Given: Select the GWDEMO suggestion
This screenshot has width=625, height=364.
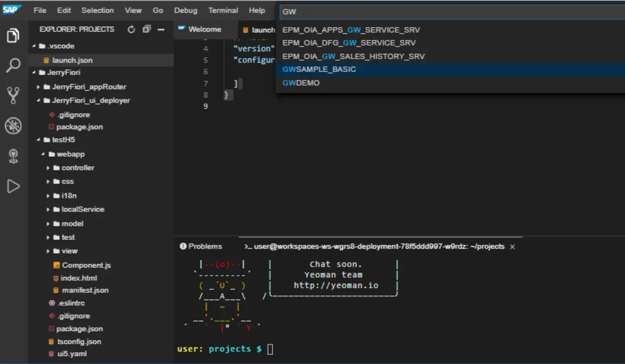Looking at the screenshot, I should pos(301,83).
